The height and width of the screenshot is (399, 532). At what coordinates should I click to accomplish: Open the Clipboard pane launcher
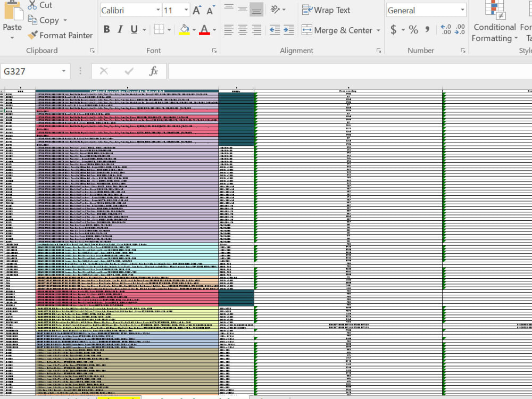[x=92, y=51]
